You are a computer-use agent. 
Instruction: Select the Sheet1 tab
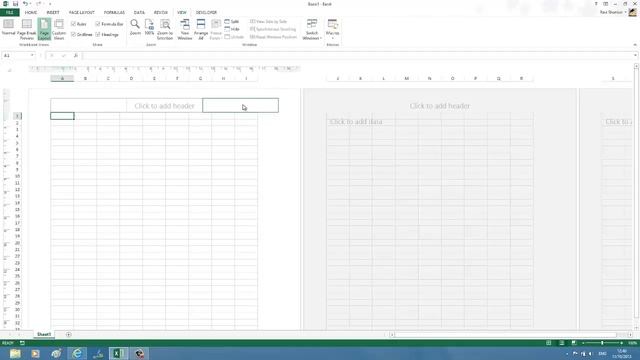(x=44, y=334)
